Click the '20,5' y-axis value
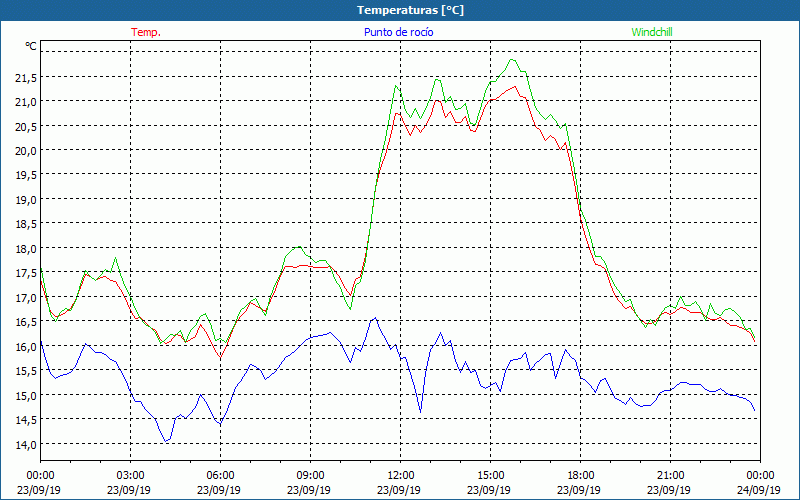Image resolution: width=800 pixels, height=500 pixels. tap(26, 127)
